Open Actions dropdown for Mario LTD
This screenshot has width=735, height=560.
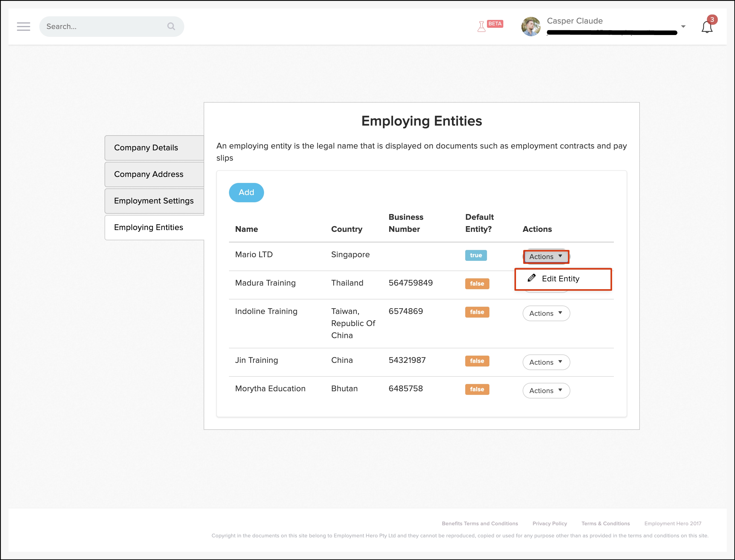tap(546, 256)
